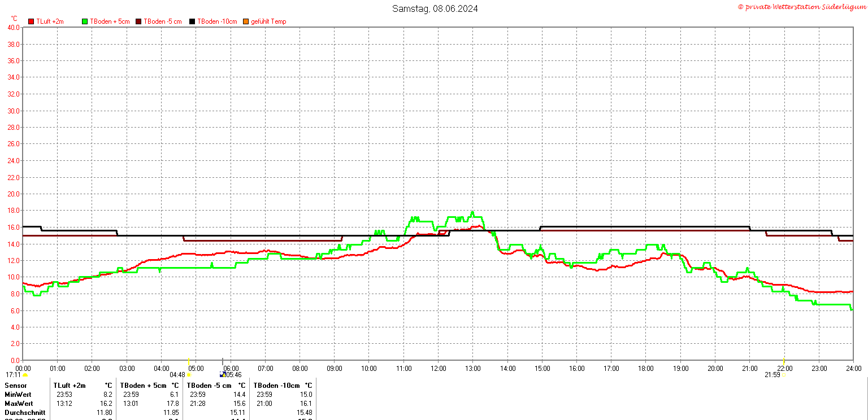Click the red TLuft +2m legend square
The image size is (868, 420).
[32, 21]
